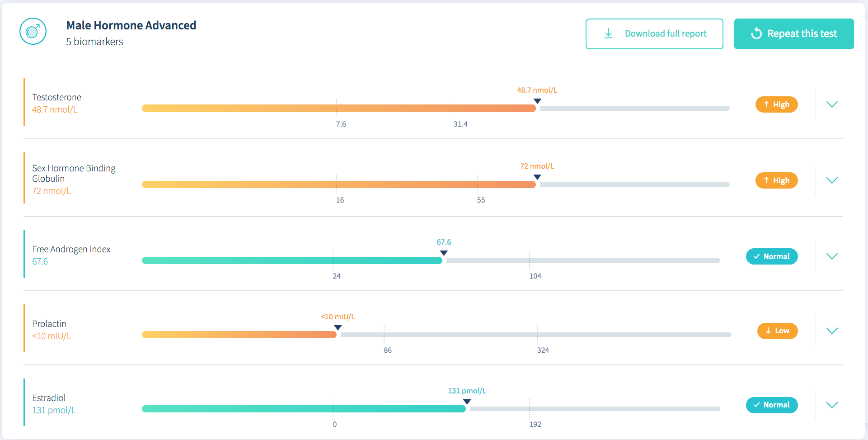Click the male symbol test icon
Viewport: 868px width, 440px height.
point(33,31)
